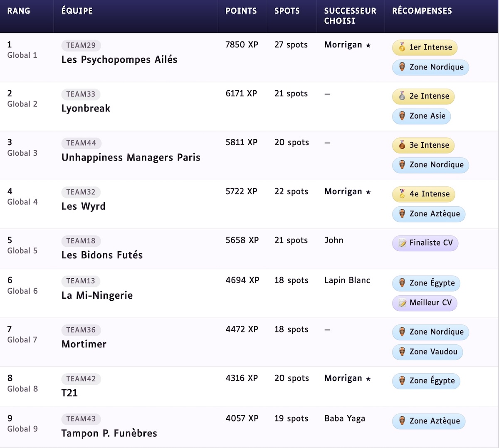Click the Zone Asie badge for Lyonbreak
499x448 pixels.
click(421, 116)
